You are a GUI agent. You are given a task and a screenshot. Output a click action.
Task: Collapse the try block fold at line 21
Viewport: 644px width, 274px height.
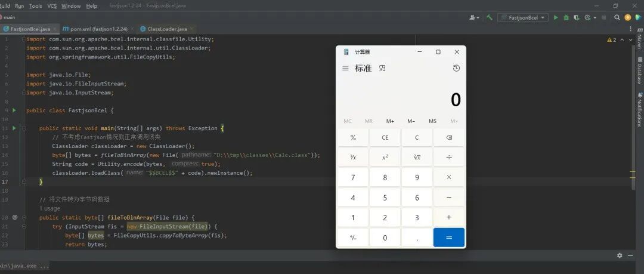pos(23,226)
